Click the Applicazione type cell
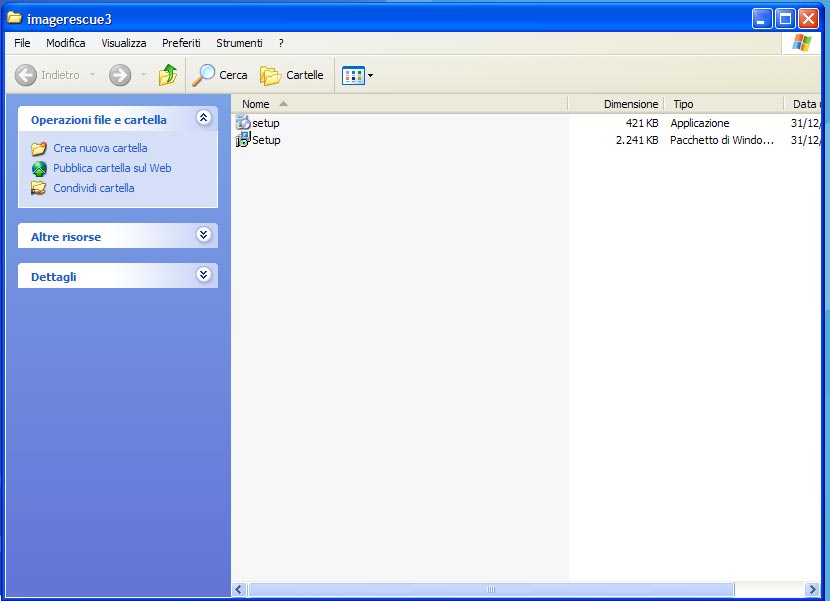 [x=700, y=123]
